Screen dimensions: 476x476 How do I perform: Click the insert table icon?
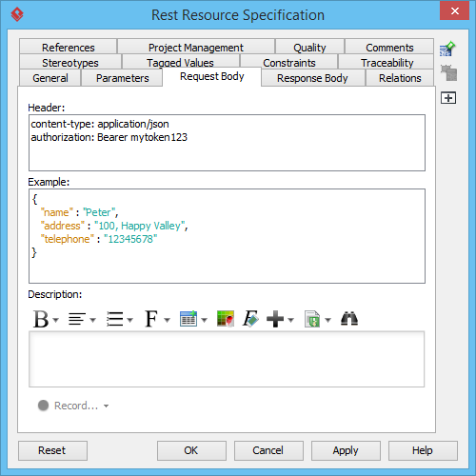(x=188, y=319)
